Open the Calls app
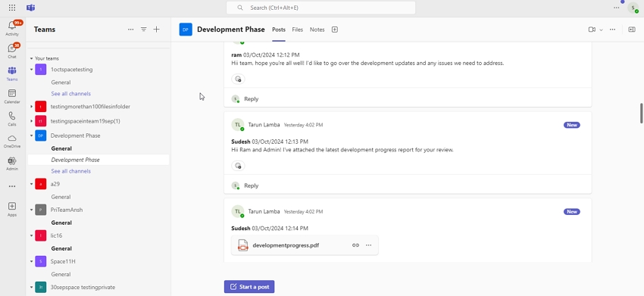This screenshot has height=296, width=644. (x=12, y=119)
